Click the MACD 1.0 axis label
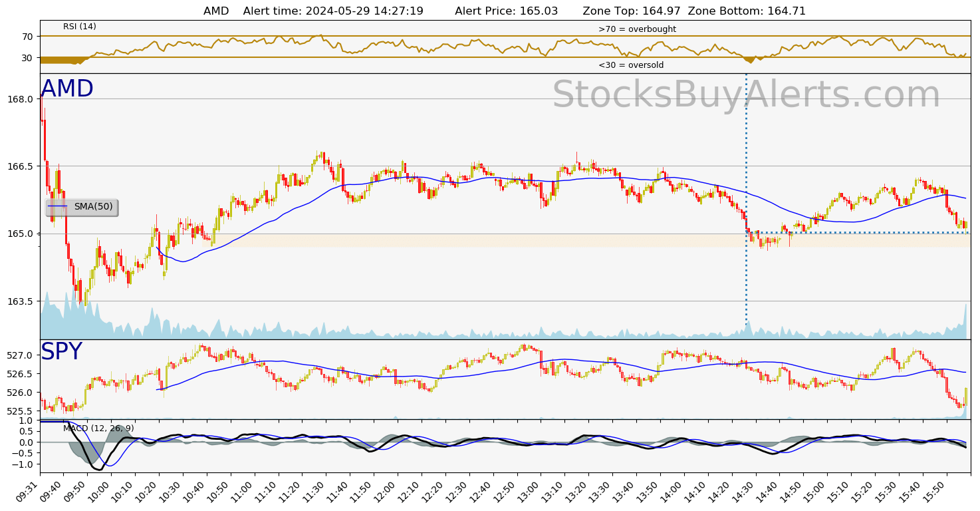The height and width of the screenshot is (511, 980). coord(27,421)
